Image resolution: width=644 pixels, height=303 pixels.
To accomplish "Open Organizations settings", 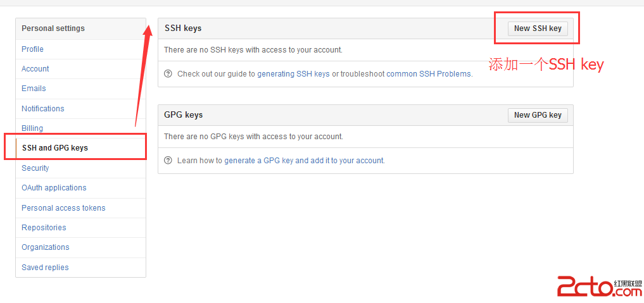I will [x=45, y=247].
